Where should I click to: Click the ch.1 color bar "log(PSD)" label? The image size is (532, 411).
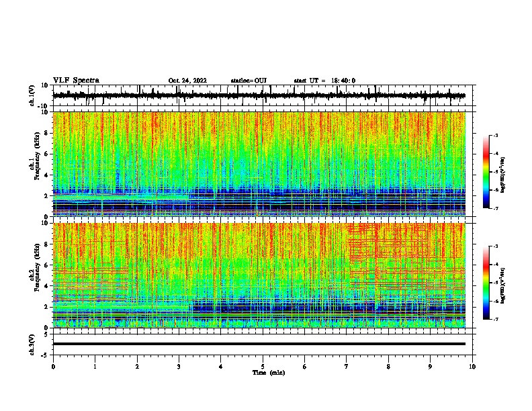pyautogui.click(x=502, y=175)
